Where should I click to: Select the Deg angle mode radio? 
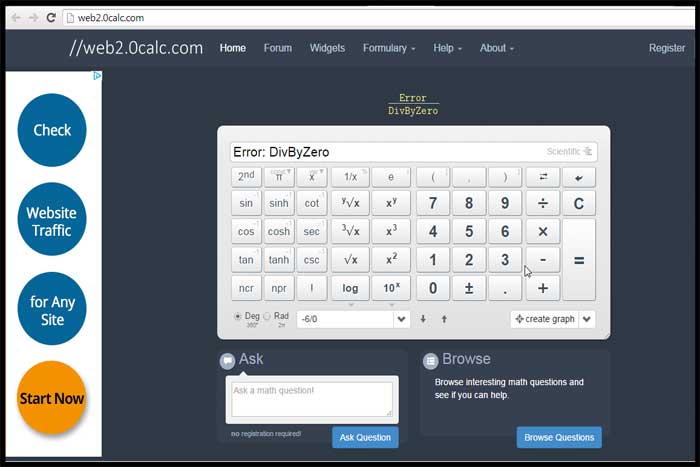click(238, 316)
